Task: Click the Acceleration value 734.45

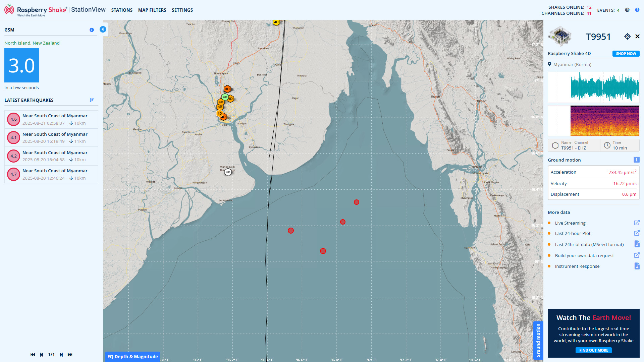Action: coord(623,172)
